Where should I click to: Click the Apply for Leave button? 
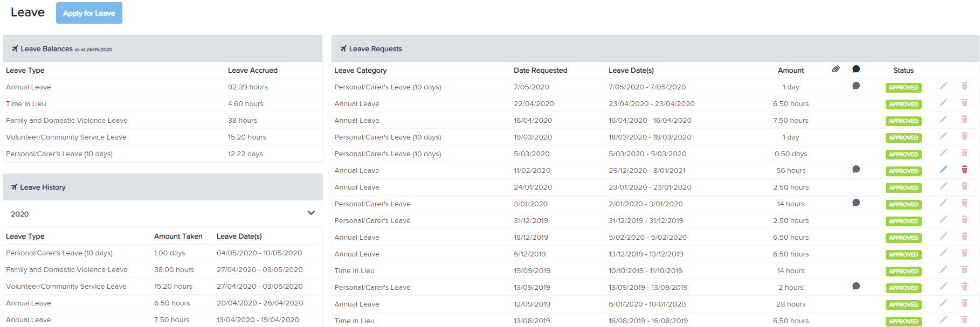88,12
